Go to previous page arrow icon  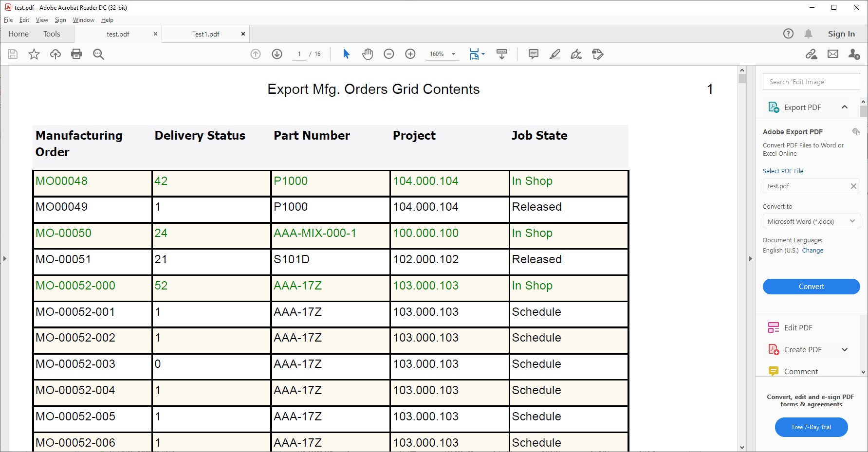(x=256, y=54)
